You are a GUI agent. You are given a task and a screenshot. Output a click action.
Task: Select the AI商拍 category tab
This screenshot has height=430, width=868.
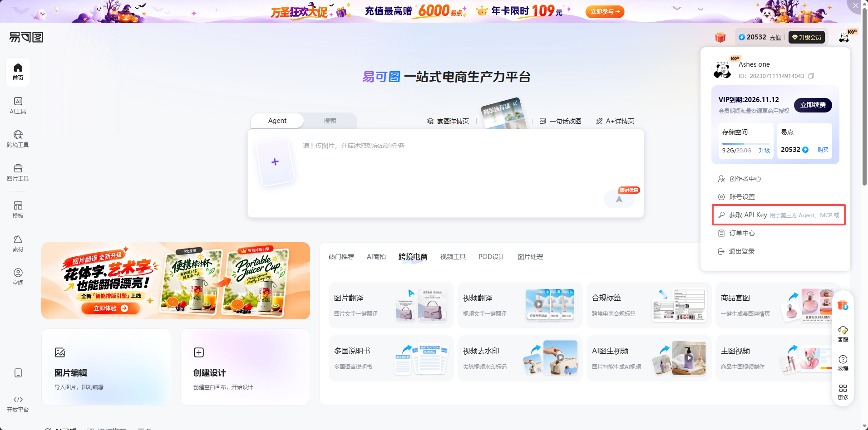[x=376, y=257]
